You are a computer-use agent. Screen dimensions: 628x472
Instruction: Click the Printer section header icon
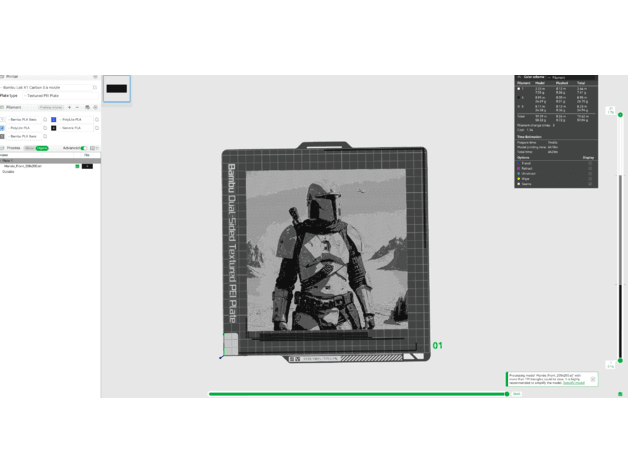(x=2, y=77)
